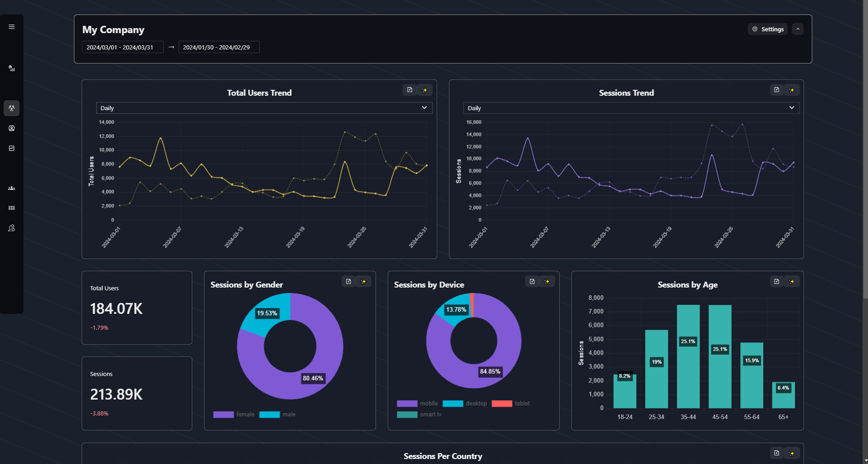
Task: Click AI sparkle icon on Sessions by Device
Action: click(547, 282)
